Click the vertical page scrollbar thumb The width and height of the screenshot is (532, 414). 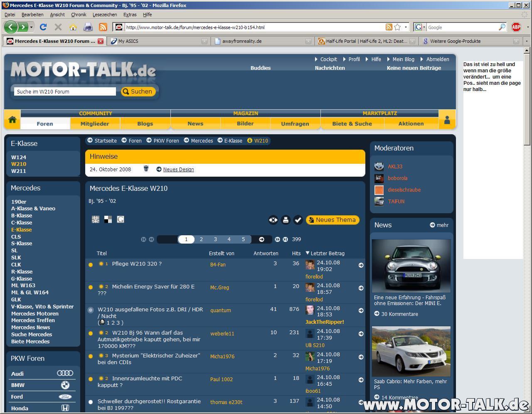527,99
